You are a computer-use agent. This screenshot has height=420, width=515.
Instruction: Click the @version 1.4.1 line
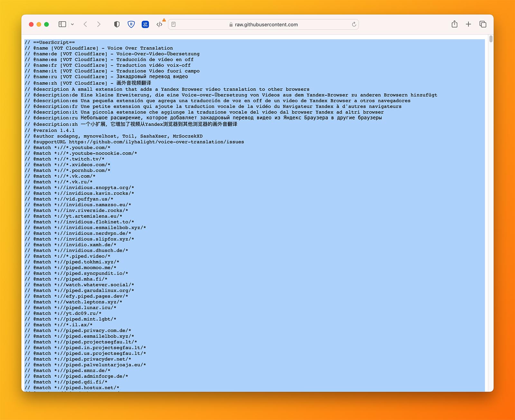(x=50, y=130)
